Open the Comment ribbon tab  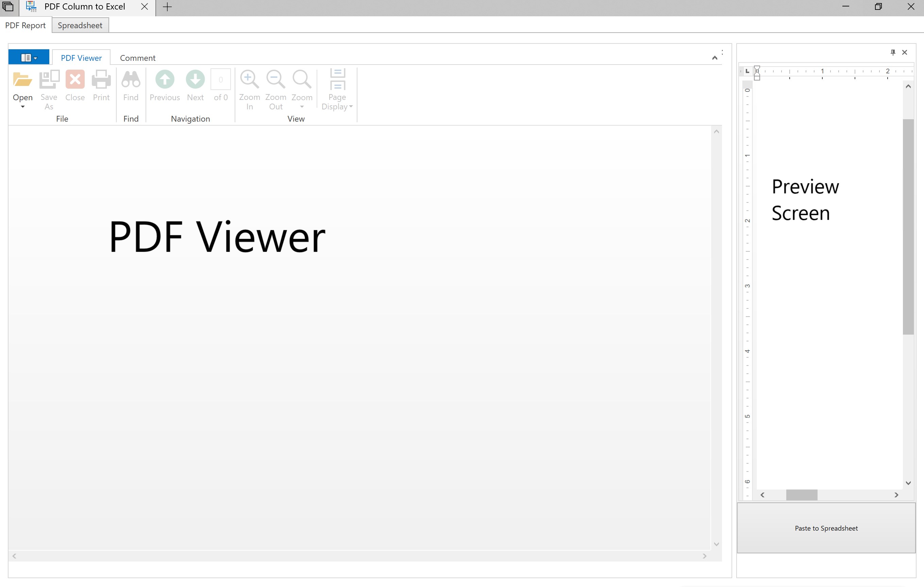(x=137, y=58)
